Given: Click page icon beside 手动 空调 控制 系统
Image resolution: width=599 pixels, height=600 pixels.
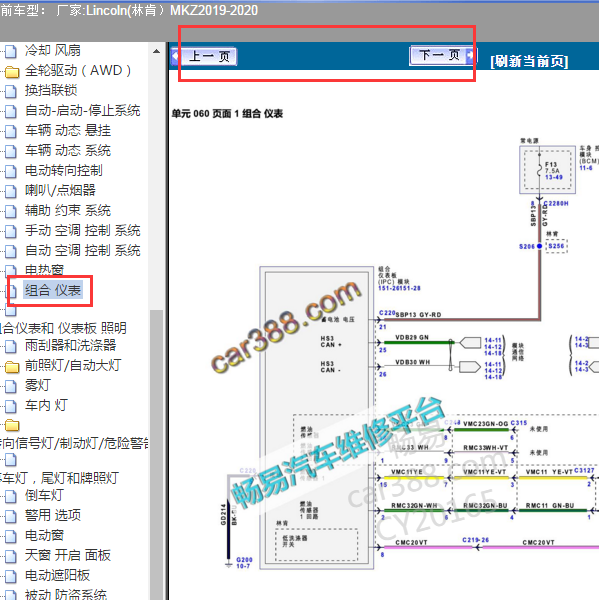Looking at the screenshot, I should pyautogui.click(x=11, y=231).
